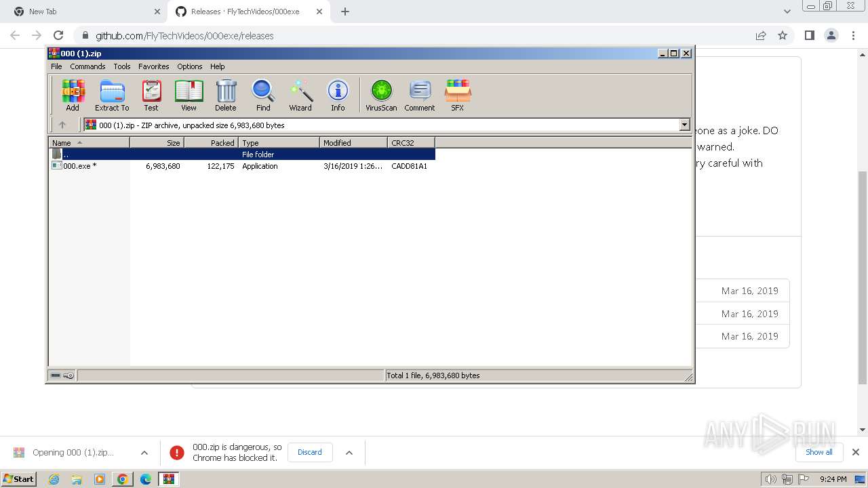868x488 pixels.
Task: Reload the GitHub page
Action: tap(58, 35)
